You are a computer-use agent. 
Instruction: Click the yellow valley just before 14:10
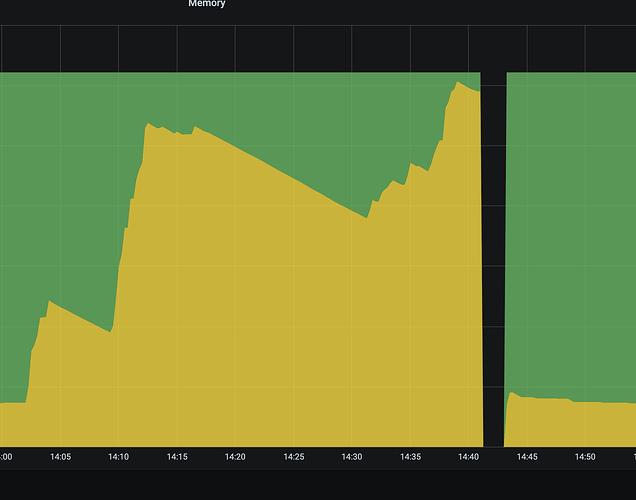click(x=110, y=333)
